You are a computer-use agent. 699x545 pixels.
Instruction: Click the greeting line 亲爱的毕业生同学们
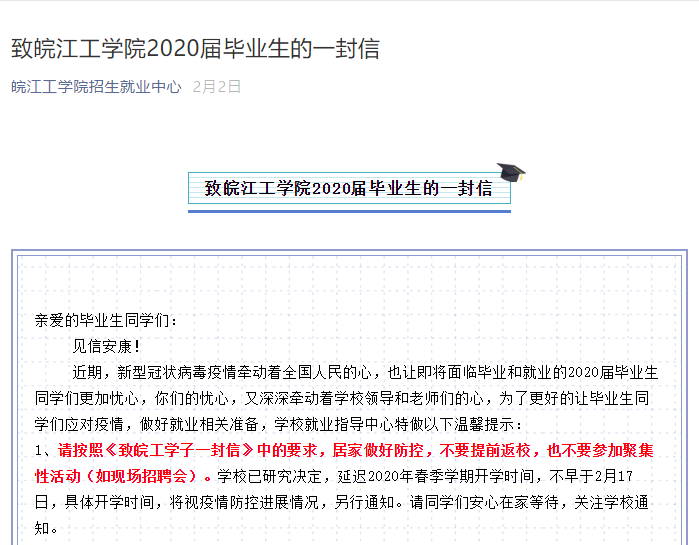pyautogui.click(x=107, y=321)
